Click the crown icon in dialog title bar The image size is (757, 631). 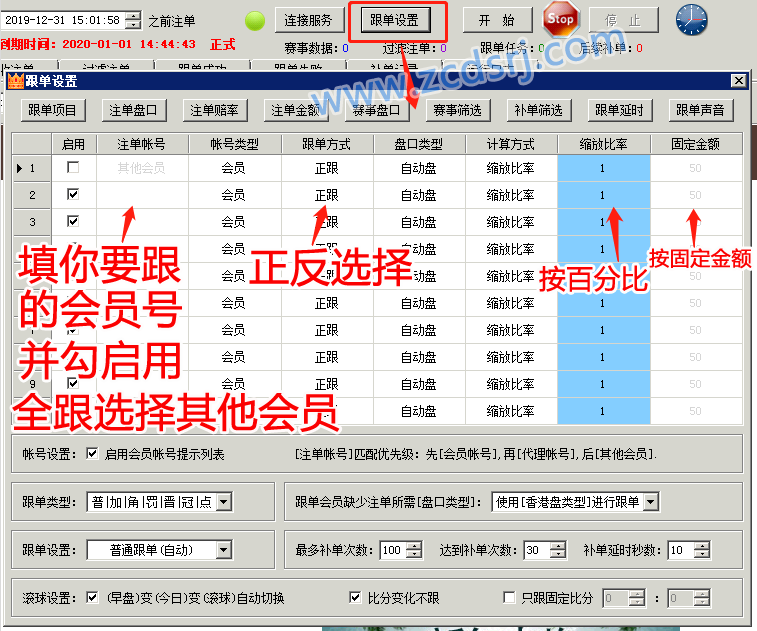[14, 81]
